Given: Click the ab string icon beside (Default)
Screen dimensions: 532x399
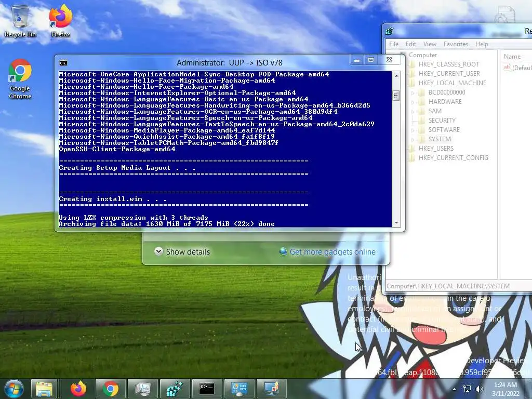Looking at the screenshot, I should coord(507,68).
